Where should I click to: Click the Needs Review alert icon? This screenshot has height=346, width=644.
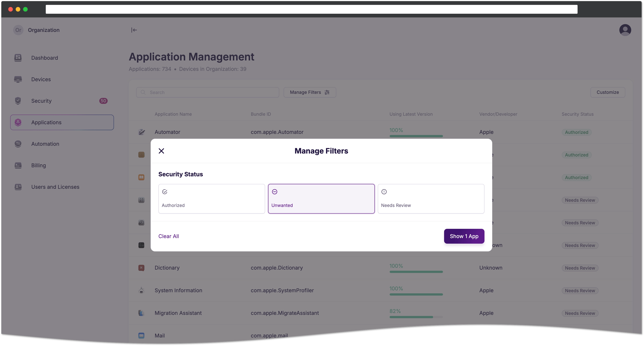pyautogui.click(x=384, y=192)
